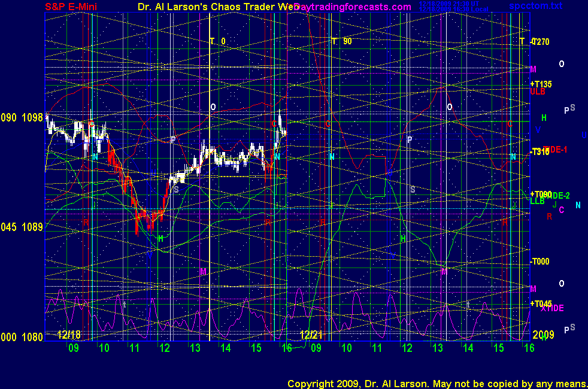
Task: Select the "+T135" level label
Action: (541, 84)
